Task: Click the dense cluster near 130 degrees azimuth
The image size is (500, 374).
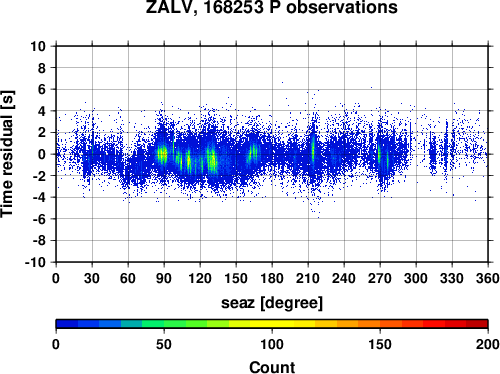Action: click(x=212, y=159)
